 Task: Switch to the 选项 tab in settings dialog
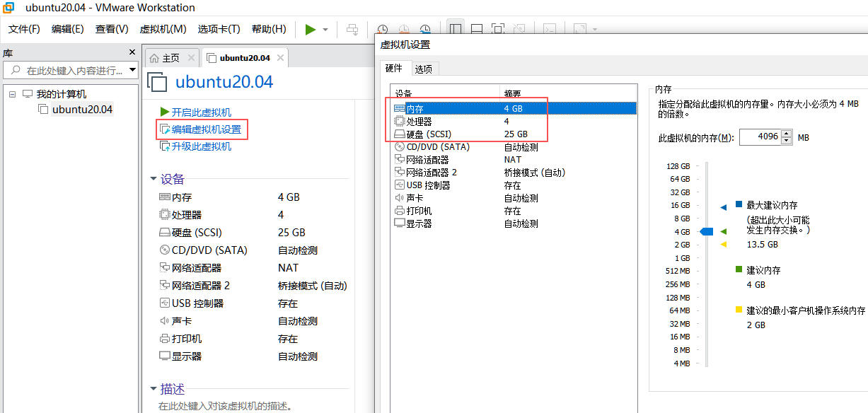(424, 69)
